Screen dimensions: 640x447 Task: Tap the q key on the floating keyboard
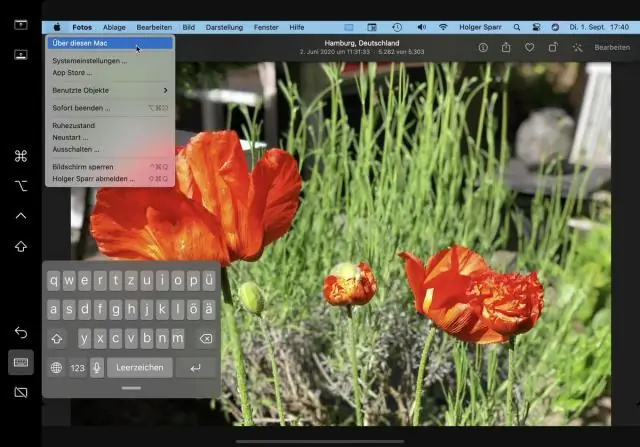pyautogui.click(x=53, y=280)
